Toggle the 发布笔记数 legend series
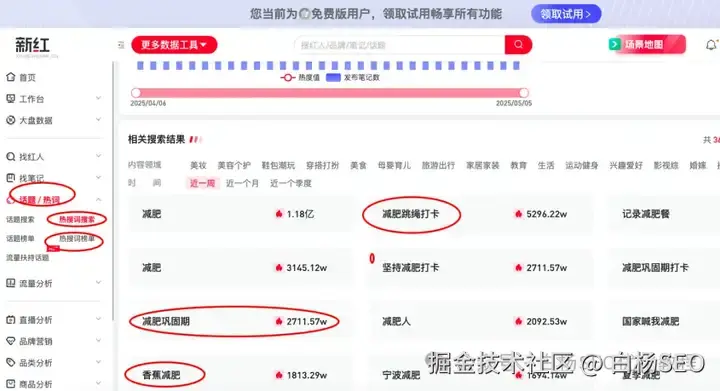720x391 pixels. pos(353,78)
